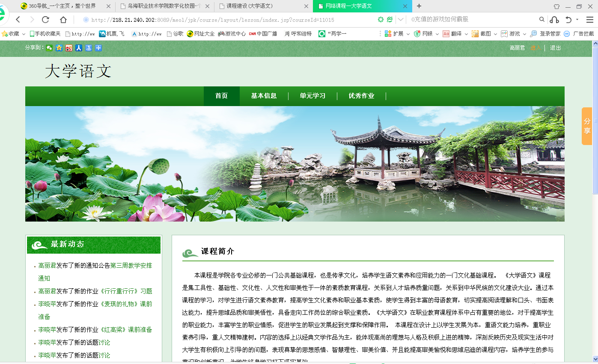This screenshot has height=364, width=598.
Task: Click the search magnifier icon
Action: pyautogui.click(x=542, y=20)
